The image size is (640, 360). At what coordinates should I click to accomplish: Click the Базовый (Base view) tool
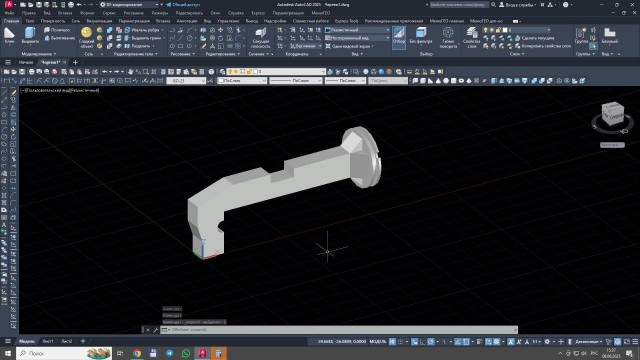pos(610,36)
